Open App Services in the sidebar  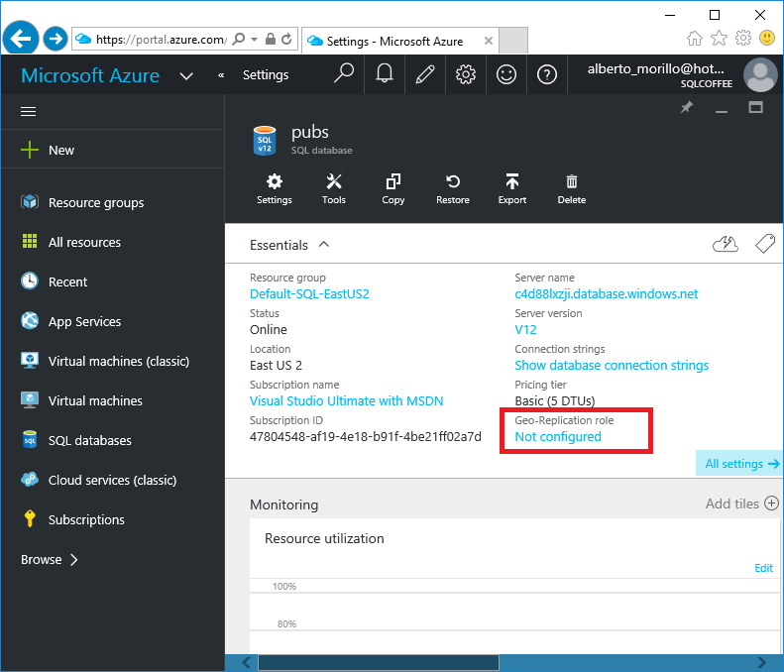[113, 321]
